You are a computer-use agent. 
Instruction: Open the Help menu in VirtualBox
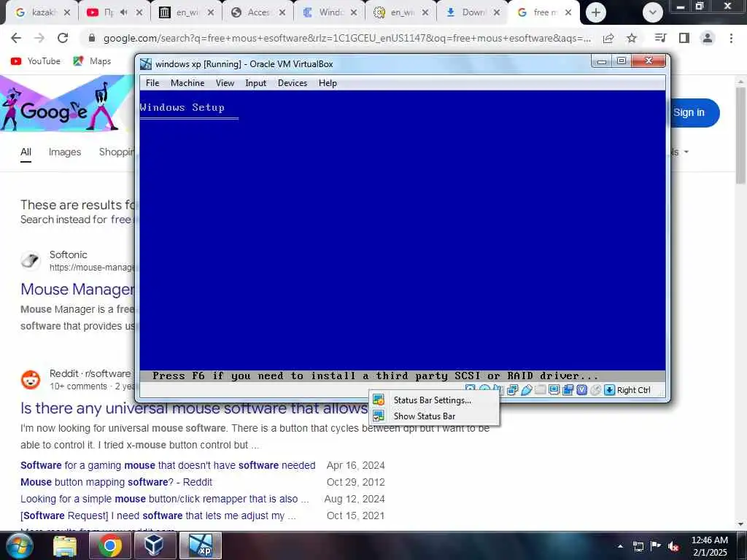pos(328,83)
